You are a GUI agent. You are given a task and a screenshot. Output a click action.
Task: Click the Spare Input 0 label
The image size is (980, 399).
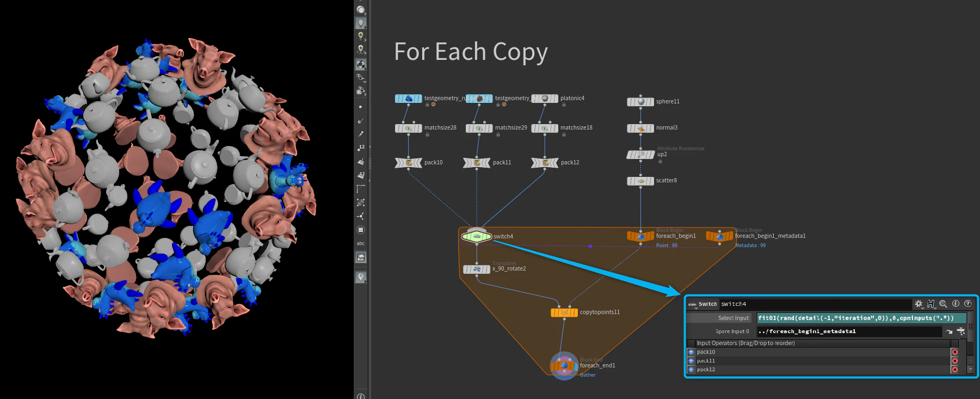point(732,332)
